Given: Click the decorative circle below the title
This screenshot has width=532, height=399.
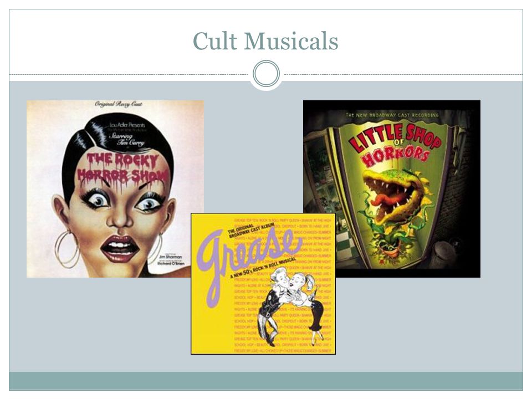Looking at the screenshot, I should point(267,74).
